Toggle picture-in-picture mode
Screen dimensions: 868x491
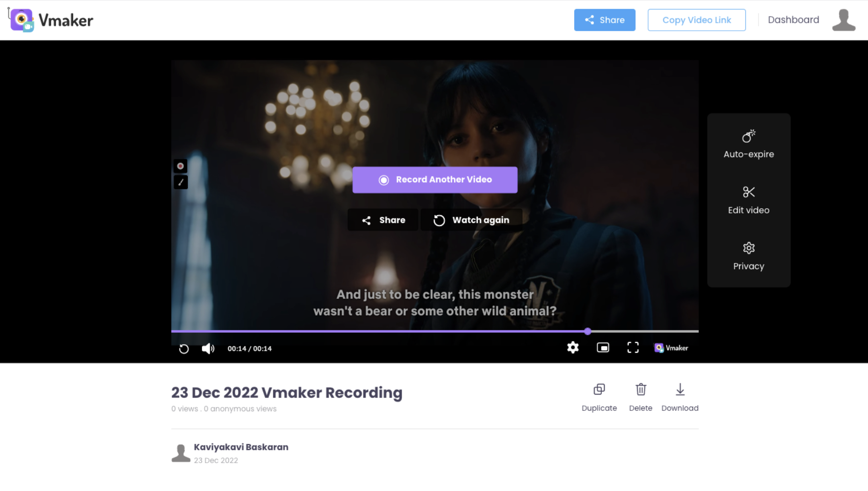[x=602, y=348]
